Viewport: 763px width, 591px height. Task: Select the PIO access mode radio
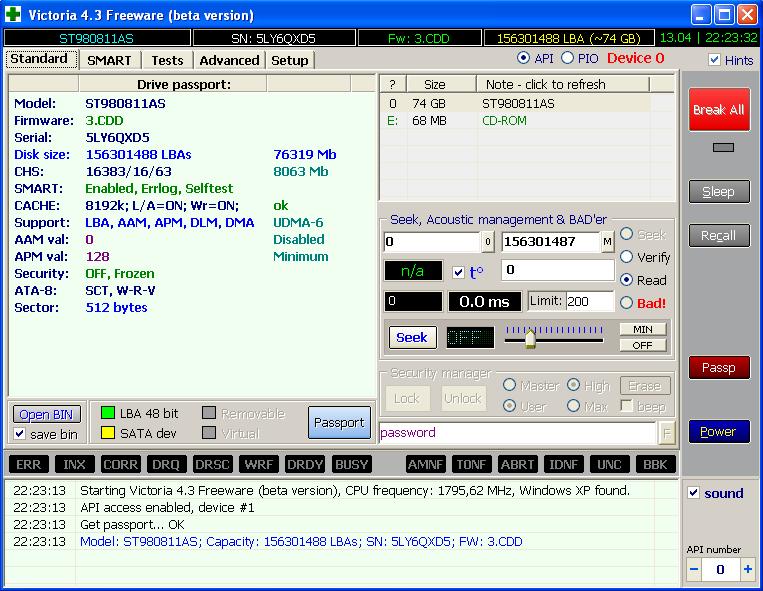(x=567, y=58)
